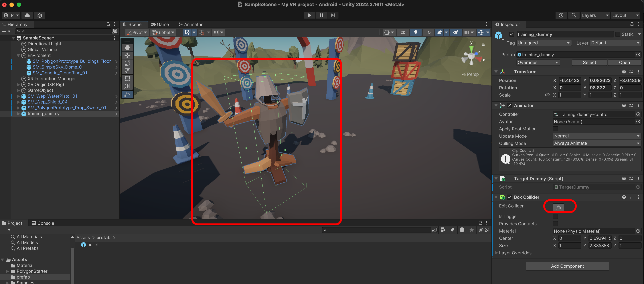The image size is (644, 284).
Task: Open the Tag dropdown showing Untagged
Action: [x=543, y=43]
